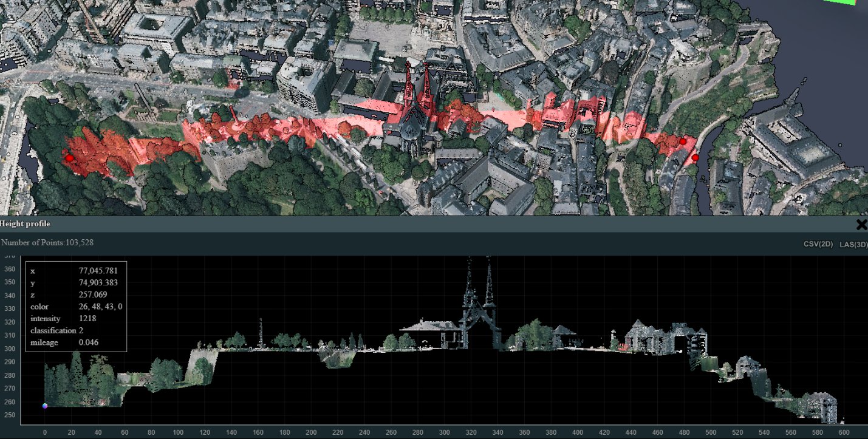Click the Height profile title bar
Screen dimensions: 868x439
coord(25,224)
